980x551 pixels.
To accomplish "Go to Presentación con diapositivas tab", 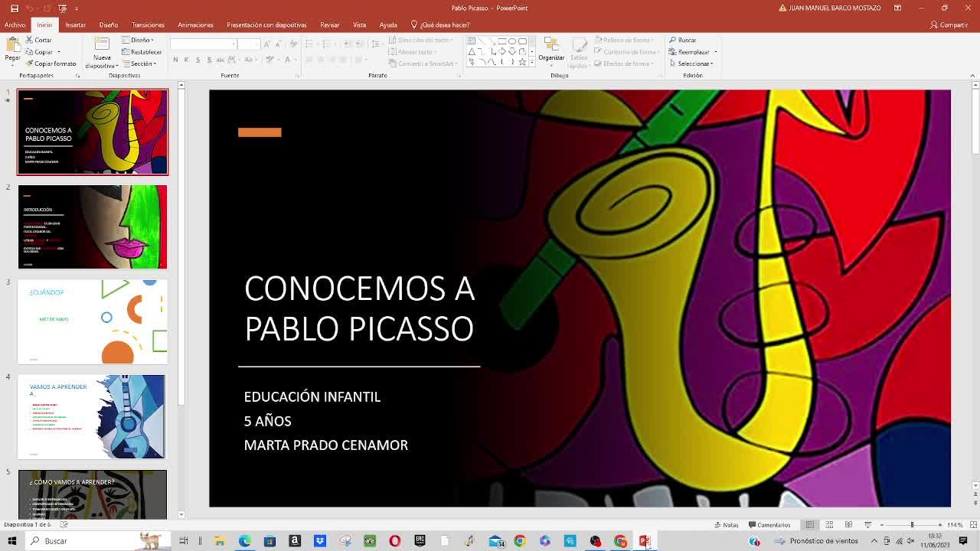I will (x=266, y=24).
